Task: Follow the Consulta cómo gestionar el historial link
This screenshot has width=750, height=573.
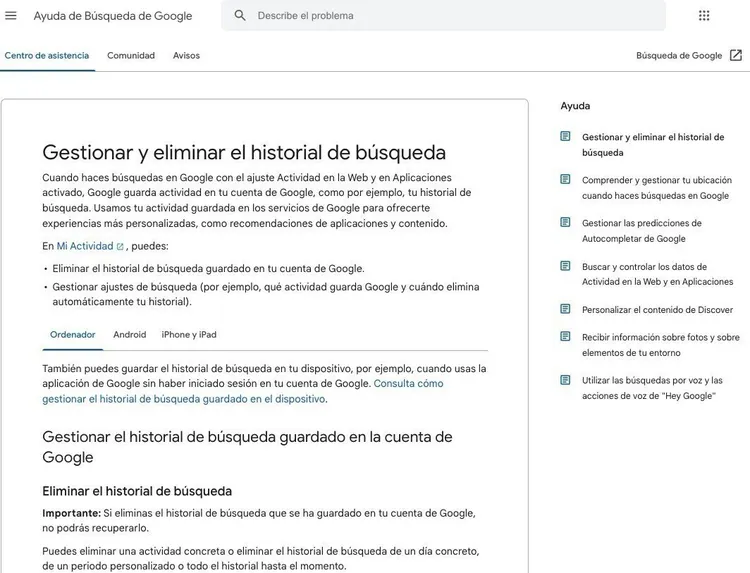Action: pos(243,391)
